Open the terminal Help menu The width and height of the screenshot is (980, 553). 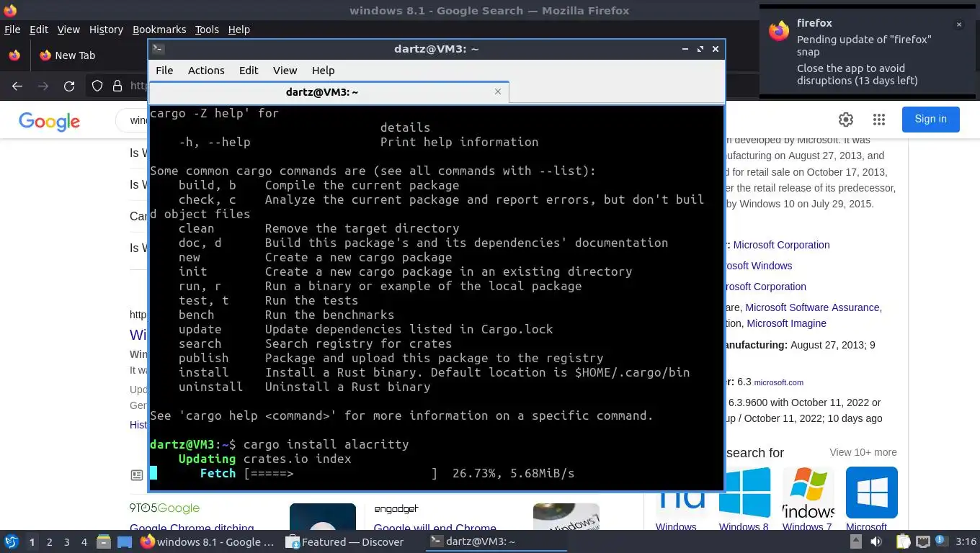point(323,70)
